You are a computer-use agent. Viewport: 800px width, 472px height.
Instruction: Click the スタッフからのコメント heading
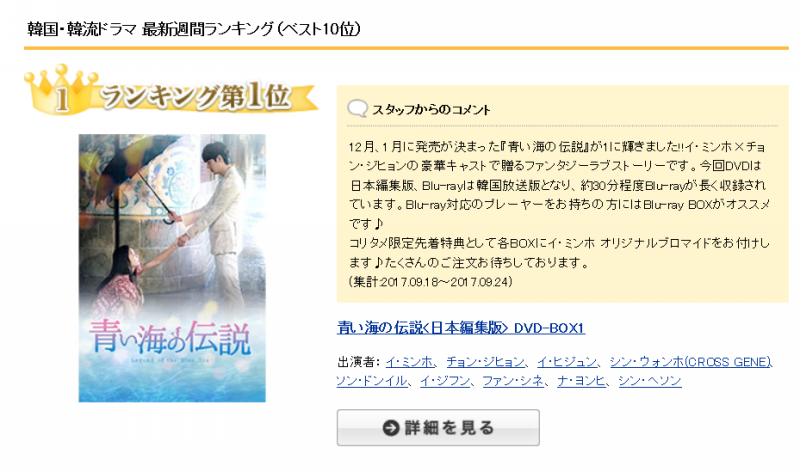click(431, 110)
